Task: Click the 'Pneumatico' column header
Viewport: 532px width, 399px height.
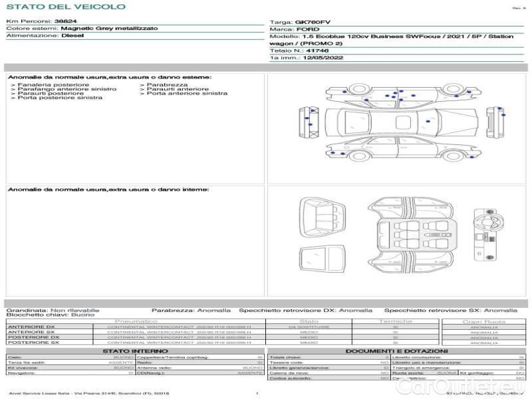Action: (136, 321)
